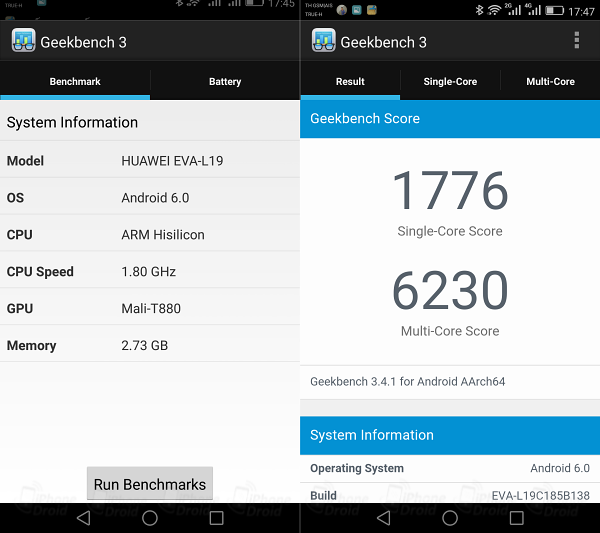
Task: Tap the home circle button on left screen
Action: coord(150,518)
